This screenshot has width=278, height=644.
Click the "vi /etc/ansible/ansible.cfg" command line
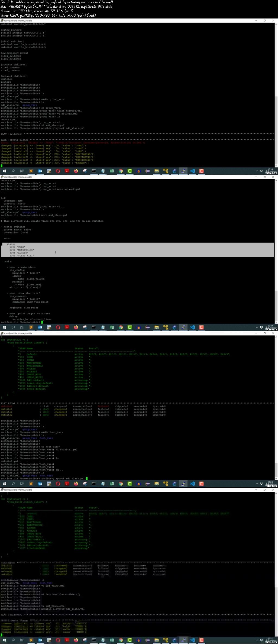pos(40,595)
